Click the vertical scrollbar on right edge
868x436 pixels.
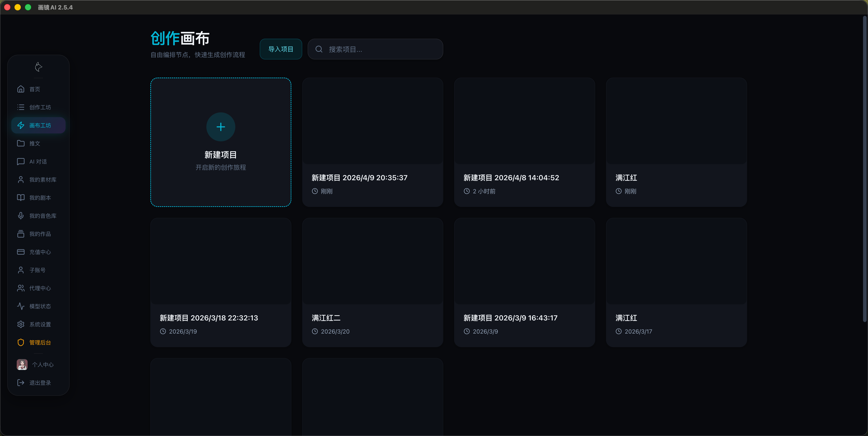[864, 169]
